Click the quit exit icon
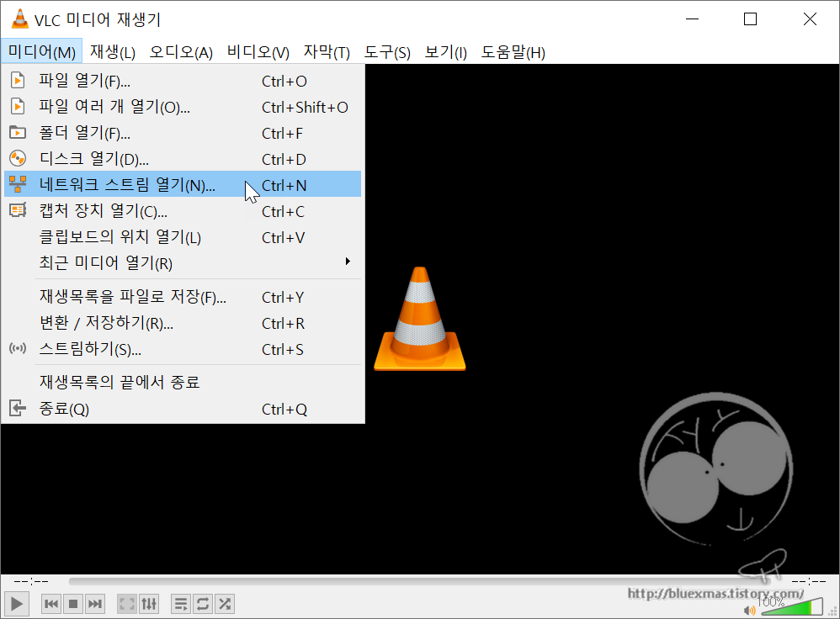The image size is (840, 619). [x=18, y=409]
